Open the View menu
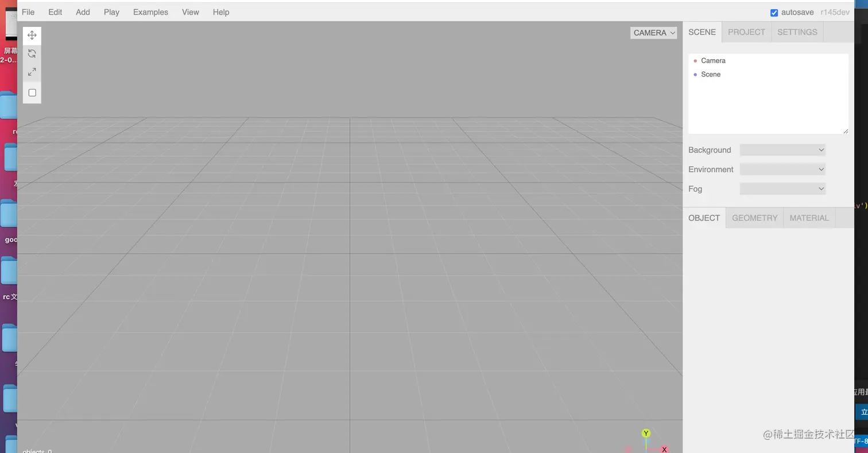 click(191, 12)
